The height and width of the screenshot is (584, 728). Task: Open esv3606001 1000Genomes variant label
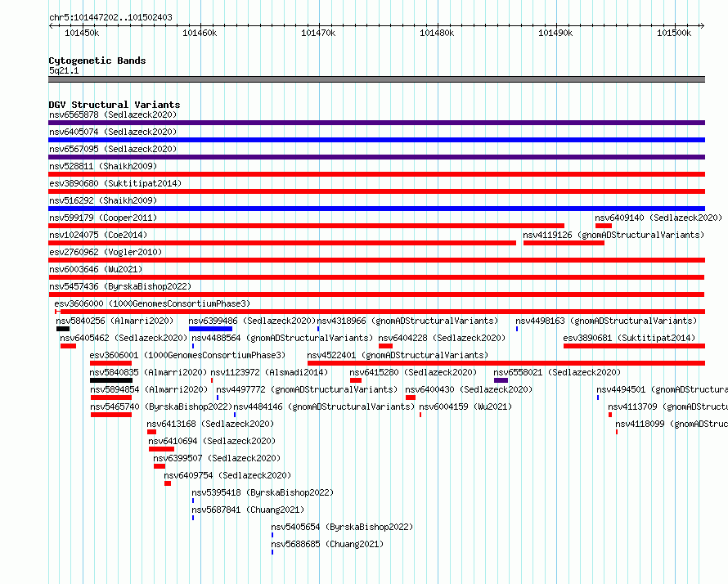(x=187, y=355)
